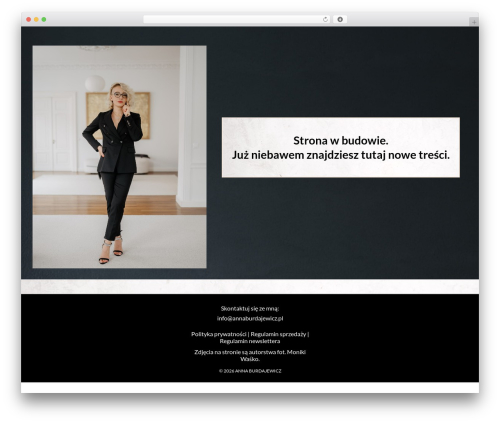The image size is (500, 423).
Task: Open a new tab with plus button
Action: [x=474, y=22]
